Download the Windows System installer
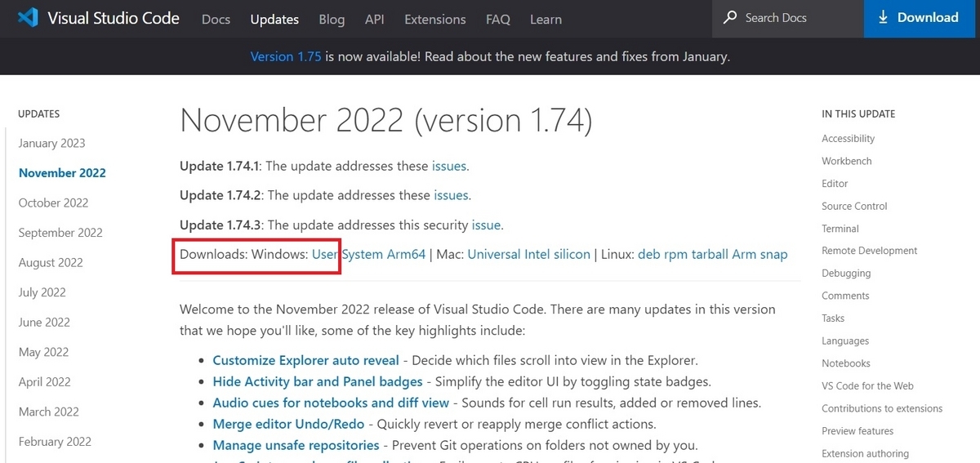980x463 pixels. click(x=362, y=254)
